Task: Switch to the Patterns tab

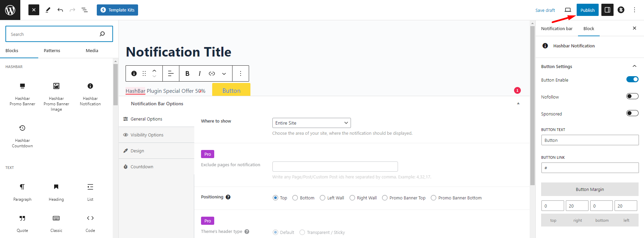Action: pos(52,51)
